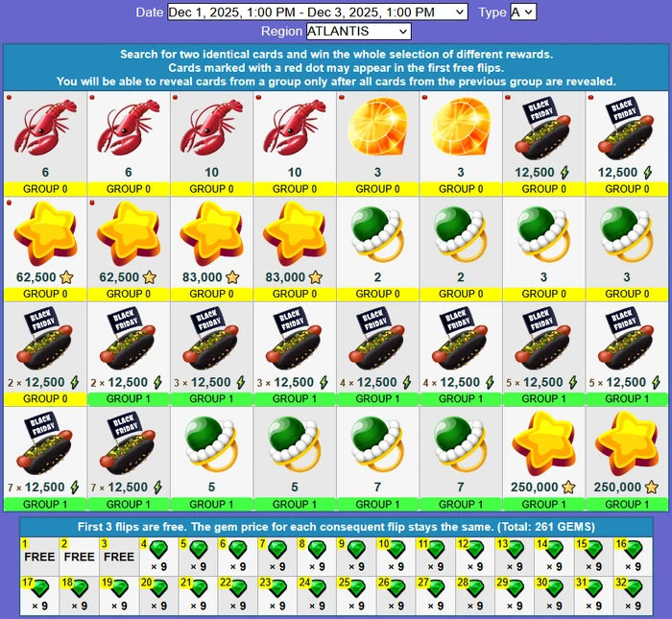This screenshot has width=672, height=619.
Task: Open the Region dropdown showing ATLANTIS
Action: coord(359,32)
